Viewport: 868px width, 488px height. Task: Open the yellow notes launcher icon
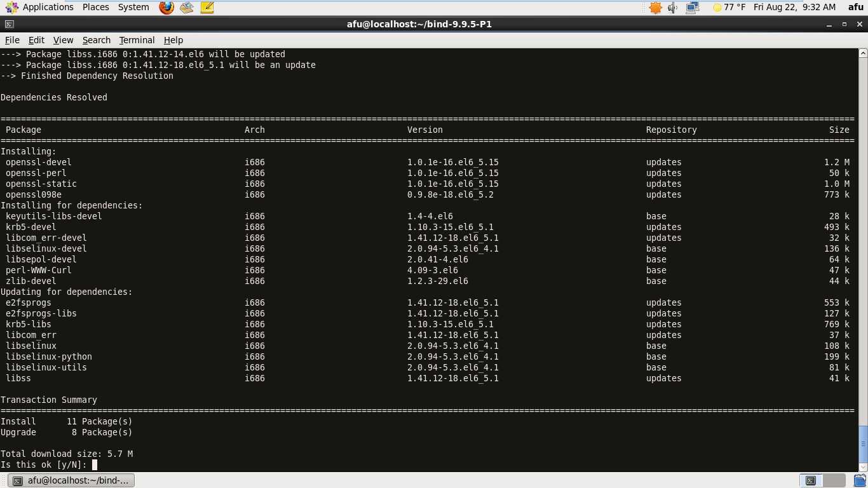207,8
